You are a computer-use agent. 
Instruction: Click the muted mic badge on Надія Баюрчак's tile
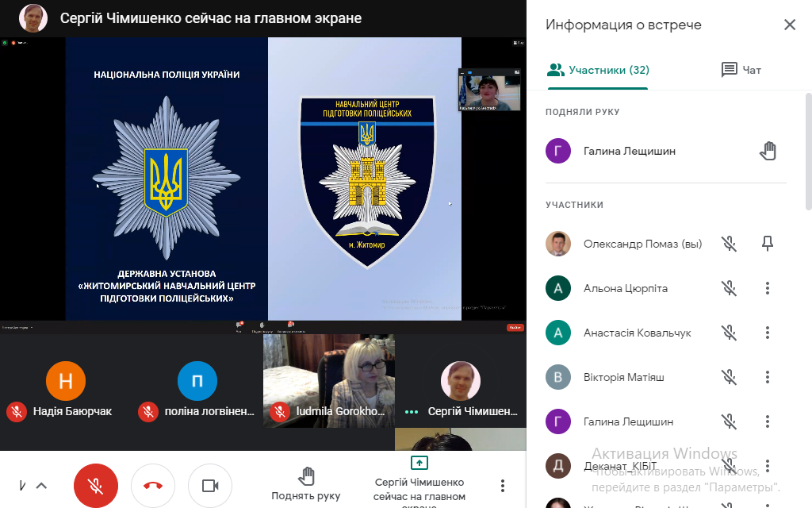(x=17, y=412)
